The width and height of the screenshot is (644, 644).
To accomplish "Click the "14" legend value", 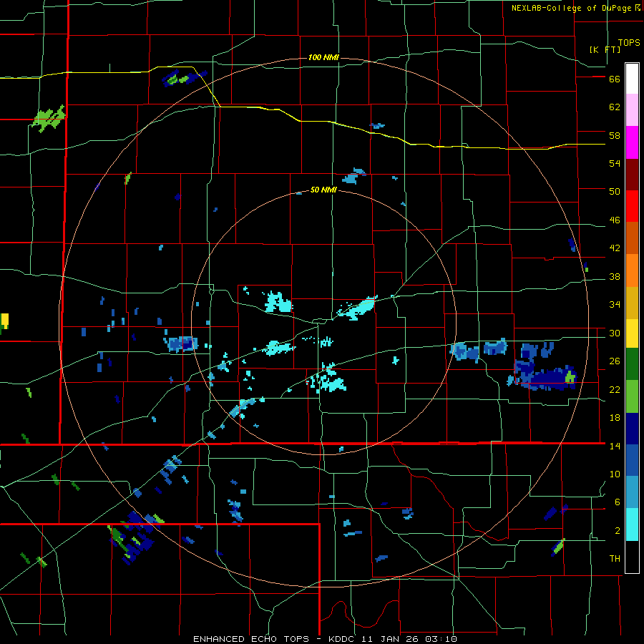I will coord(615,446).
